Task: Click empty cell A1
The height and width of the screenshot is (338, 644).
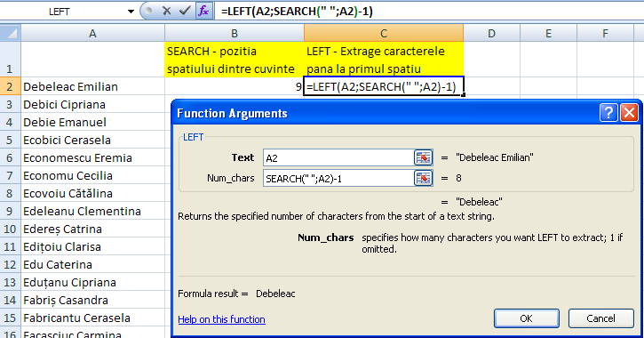Action: [92, 60]
